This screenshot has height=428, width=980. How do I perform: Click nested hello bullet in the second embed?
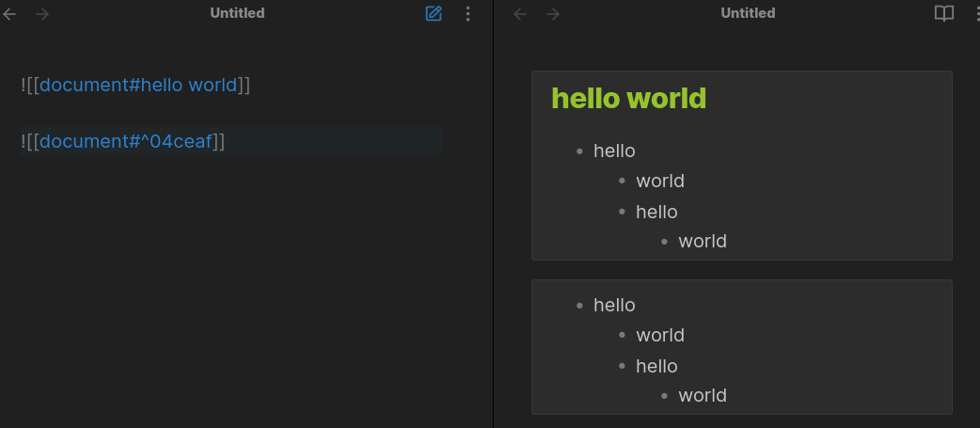click(x=656, y=367)
